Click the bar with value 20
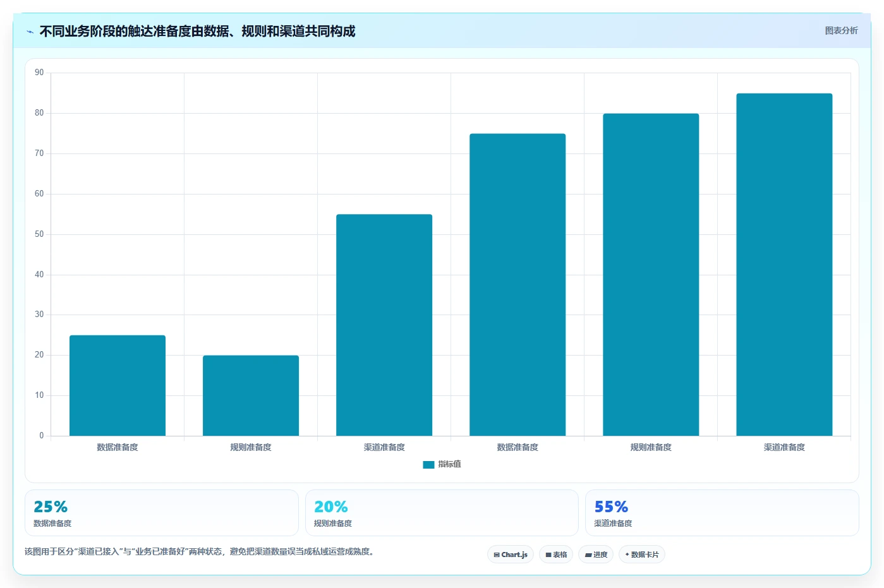 251,395
